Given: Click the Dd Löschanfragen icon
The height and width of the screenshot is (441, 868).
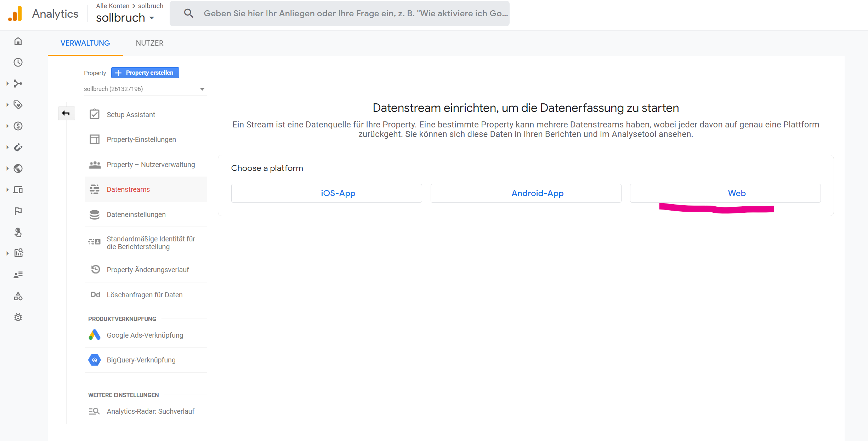Looking at the screenshot, I should click(x=95, y=294).
